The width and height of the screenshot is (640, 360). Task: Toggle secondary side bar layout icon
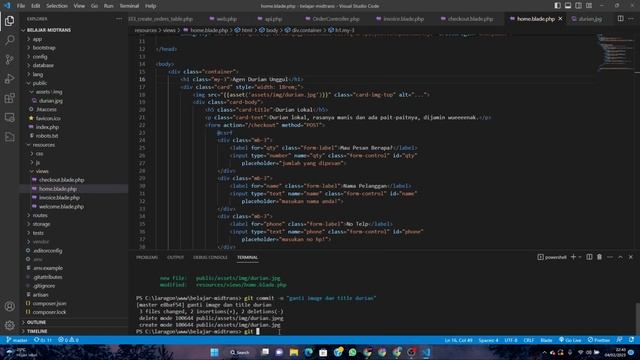coord(578,6)
